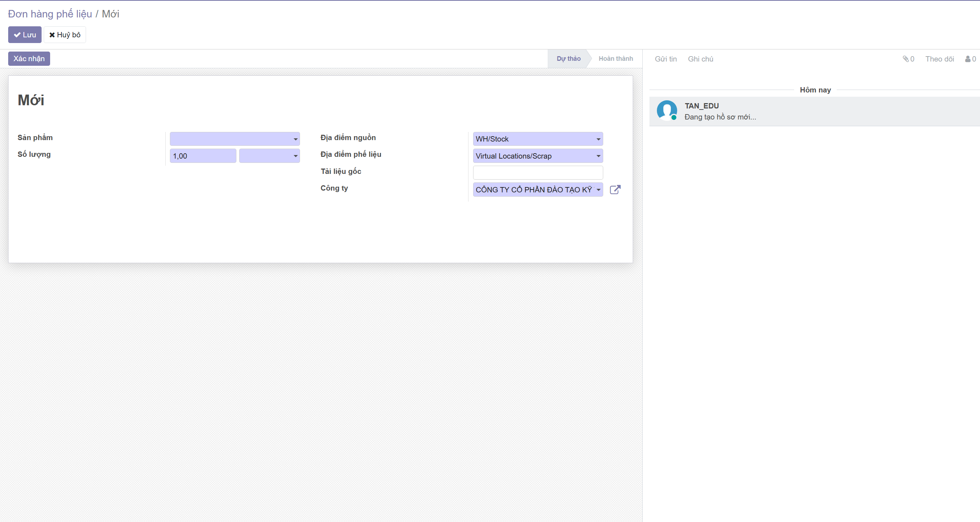Select the Hoàn thành status stage
This screenshot has width=980, height=522.
point(615,59)
